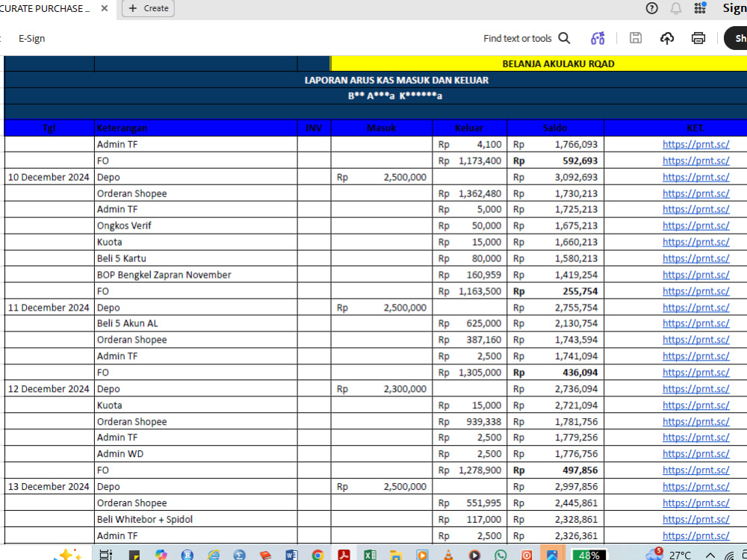Click the Keluar amount 551,995
The width and height of the screenshot is (747, 560).
click(x=483, y=503)
